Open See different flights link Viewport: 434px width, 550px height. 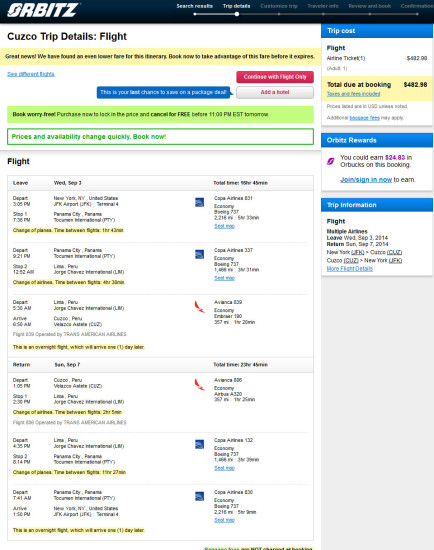(31, 74)
